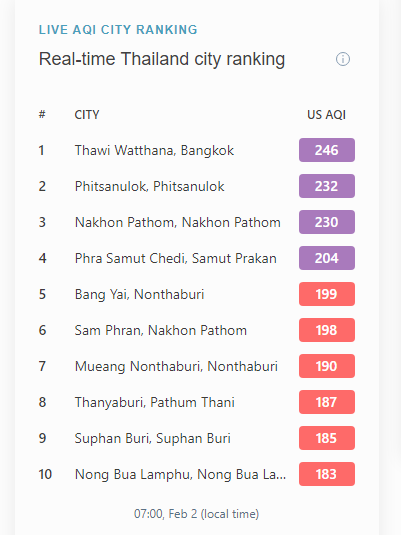Click the 07:00, Feb 2 timestamp
The width and height of the screenshot is (401, 535).
(197, 514)
